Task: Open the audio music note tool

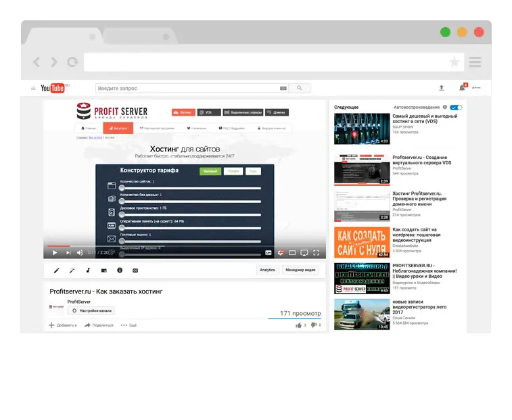Action: point(88,271)
